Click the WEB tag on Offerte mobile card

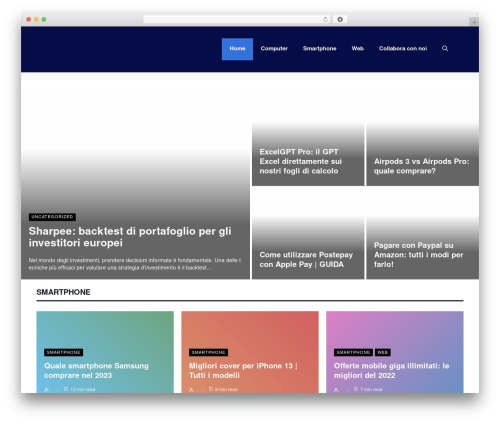pos(383,352)
